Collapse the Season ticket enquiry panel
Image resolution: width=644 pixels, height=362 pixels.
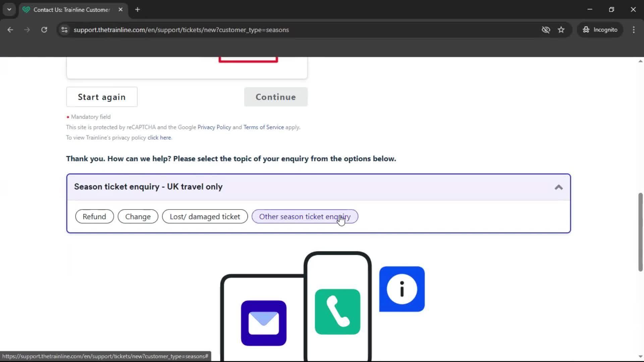pos(558,187)
